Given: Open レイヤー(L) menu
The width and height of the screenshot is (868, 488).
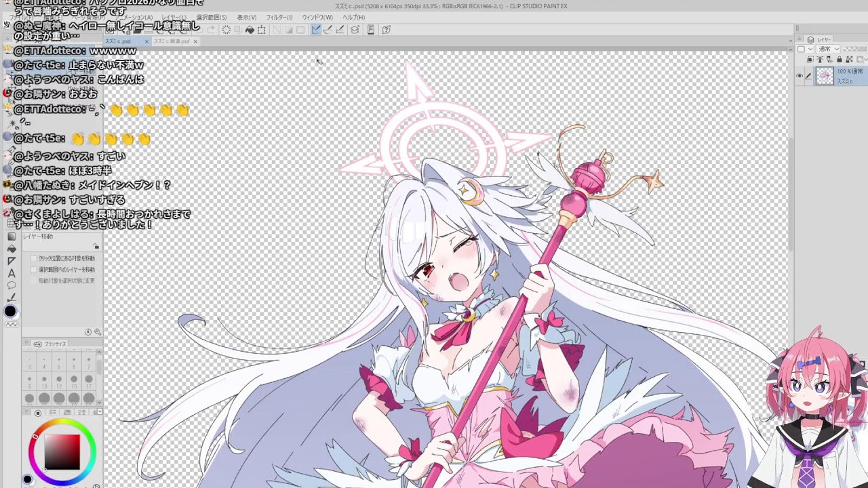Looking at the screenshot, I should tap(174, 17).
